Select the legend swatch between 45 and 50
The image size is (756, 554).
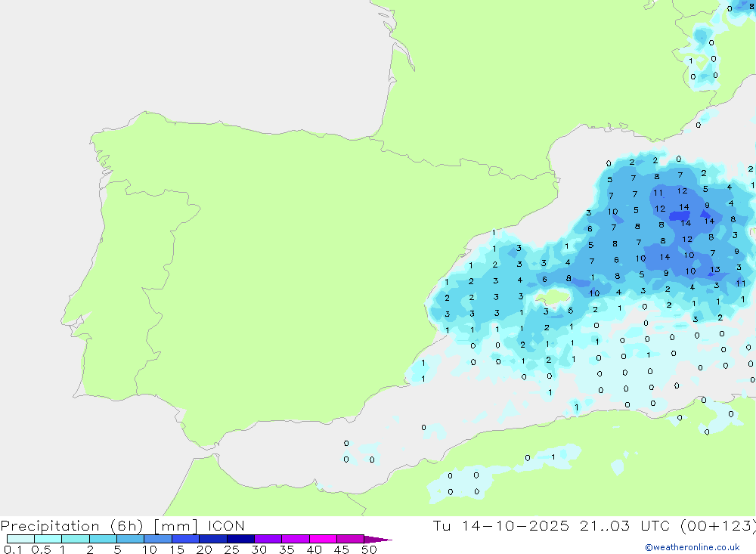351,539
